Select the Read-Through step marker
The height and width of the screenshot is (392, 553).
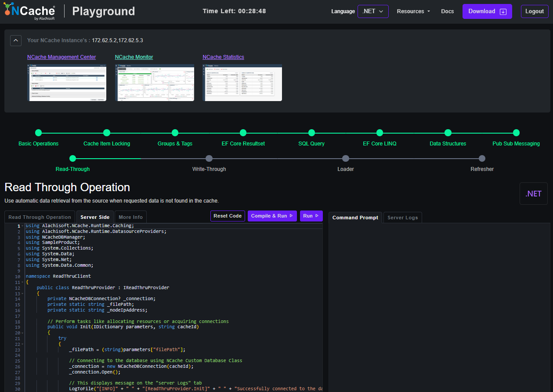72,159
